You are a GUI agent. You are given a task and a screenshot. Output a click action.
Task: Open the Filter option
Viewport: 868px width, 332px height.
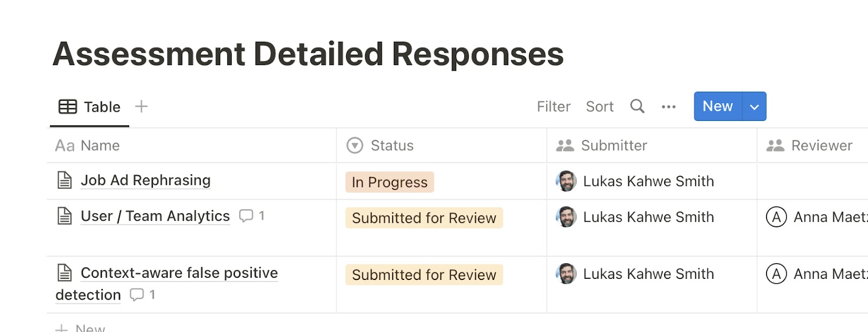pos(553,106)
